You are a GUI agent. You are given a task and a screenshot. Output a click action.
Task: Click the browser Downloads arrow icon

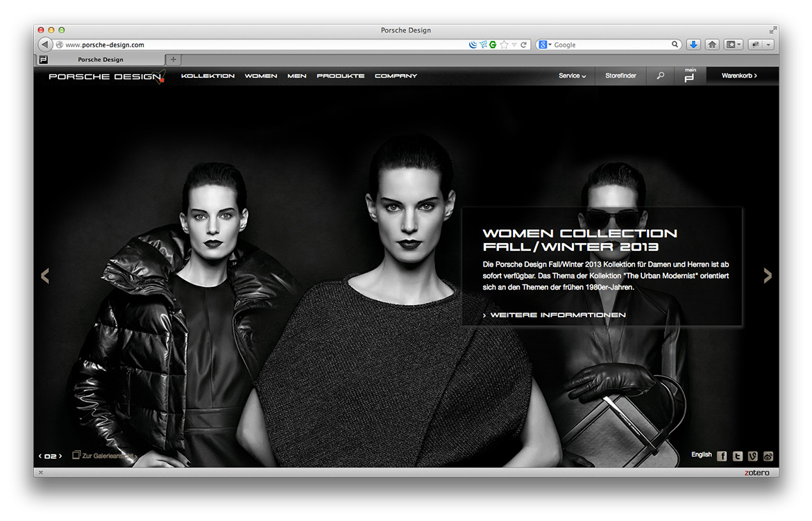693,44
